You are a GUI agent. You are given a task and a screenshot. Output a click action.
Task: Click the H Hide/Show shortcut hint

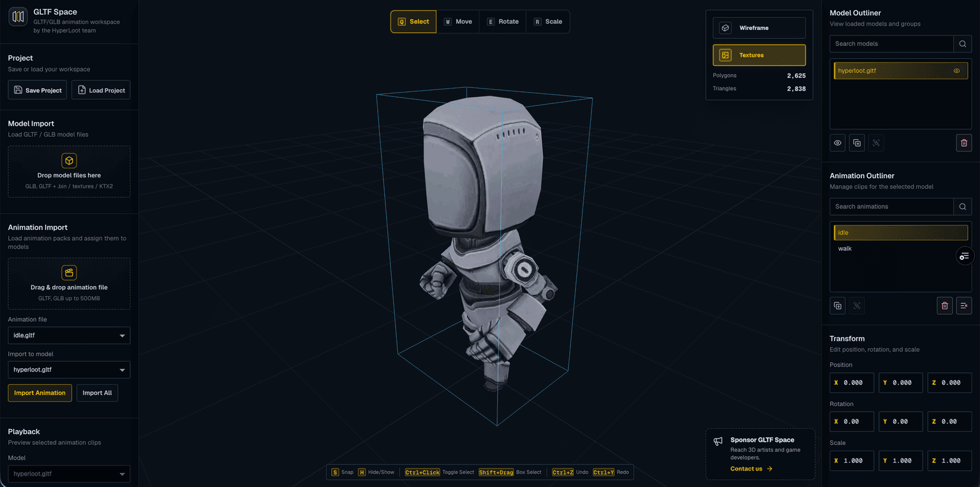coord(376,472)
